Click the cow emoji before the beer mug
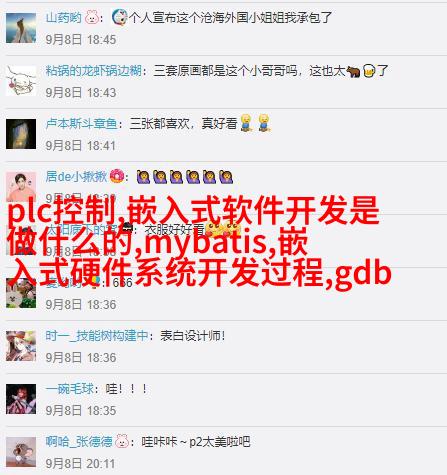447x475 pixels. coord(353,71)
